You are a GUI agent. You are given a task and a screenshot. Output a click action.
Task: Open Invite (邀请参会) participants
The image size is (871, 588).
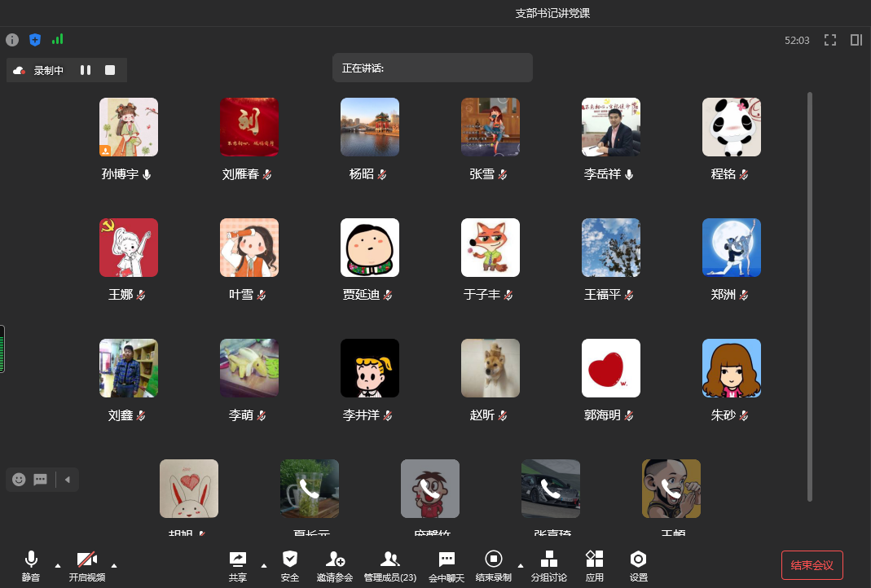pyautogui.click(x=335, y=566)
